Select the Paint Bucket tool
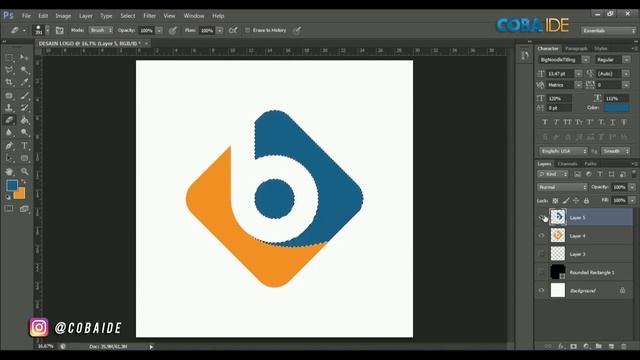640x360 pixels. tap(24, 120)
